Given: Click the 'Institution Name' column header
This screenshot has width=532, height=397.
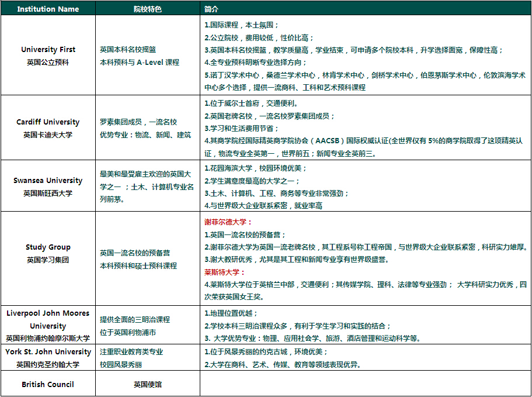Looking at the screenshot, I should coord(48,9).
